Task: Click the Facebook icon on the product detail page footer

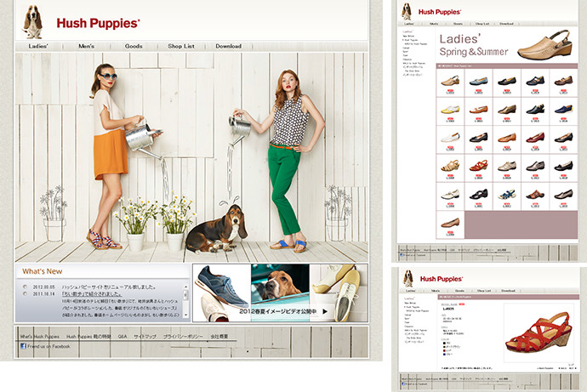Action: click(x=402, y=383)
